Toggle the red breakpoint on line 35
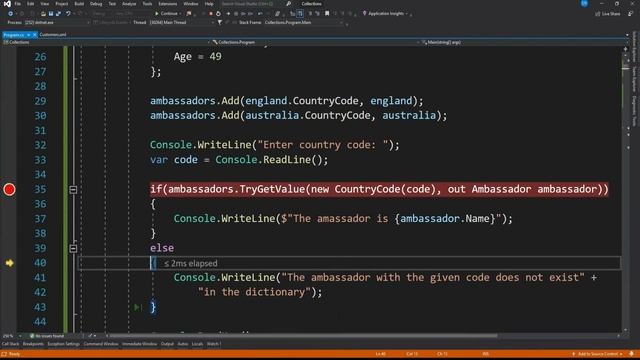 point(9,189)
